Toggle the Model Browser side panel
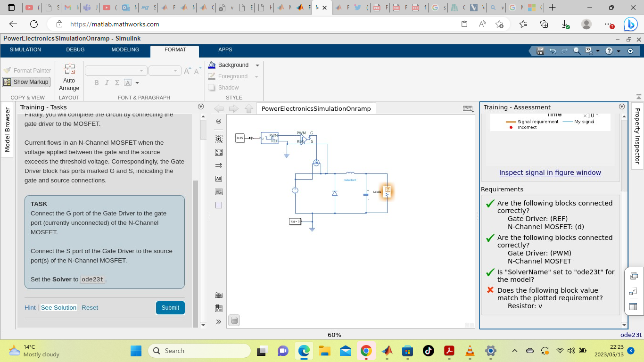This screenshot has width=644, height=362. point(7,130)
